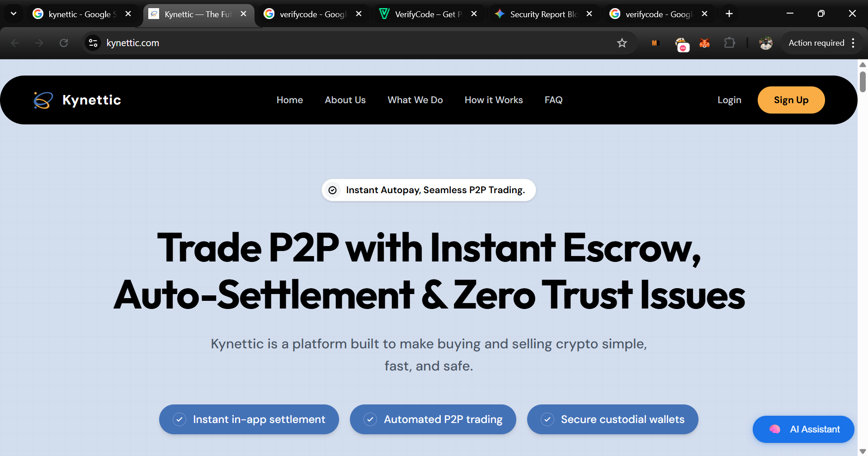The image size is (868, 456).
Task: Click the checkmark on Automated P2P trading
Action: click(x=371, y=419)
